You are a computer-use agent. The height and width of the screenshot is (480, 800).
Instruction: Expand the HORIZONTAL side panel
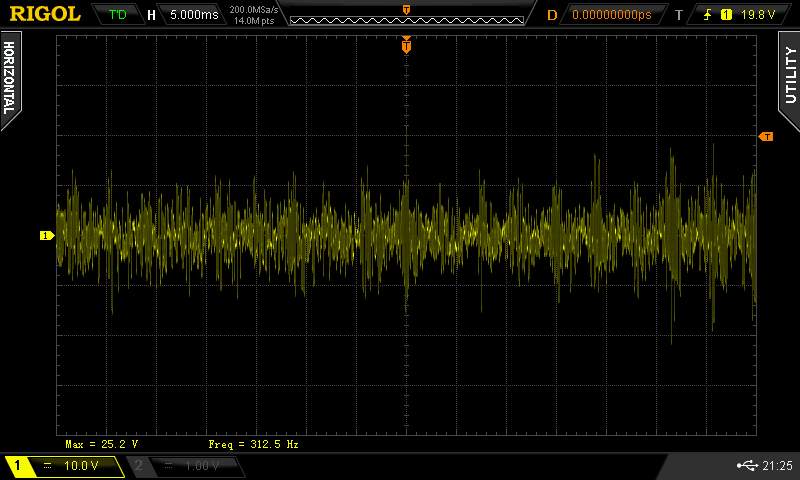[x=10, y=76]
